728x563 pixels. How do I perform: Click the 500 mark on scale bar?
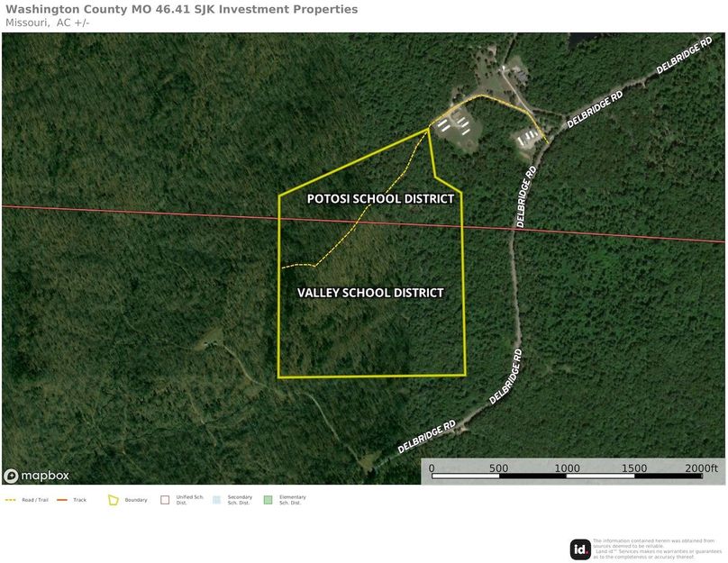498,468
